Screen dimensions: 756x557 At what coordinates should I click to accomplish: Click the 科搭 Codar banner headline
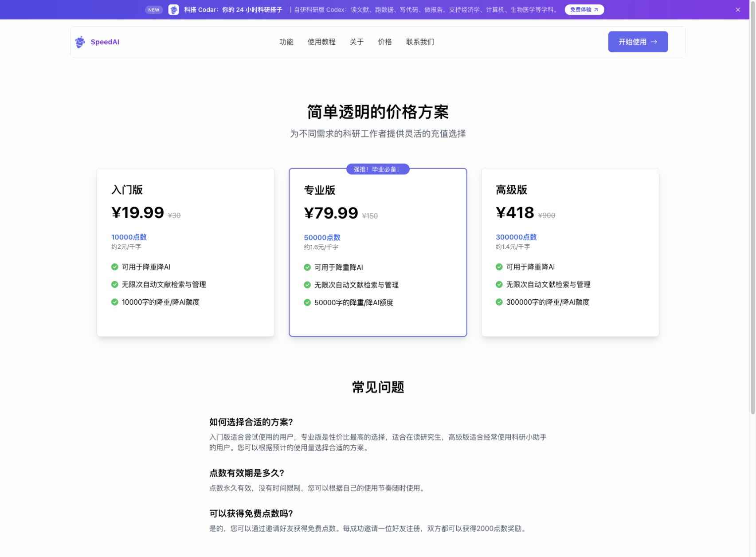[233, 10]
